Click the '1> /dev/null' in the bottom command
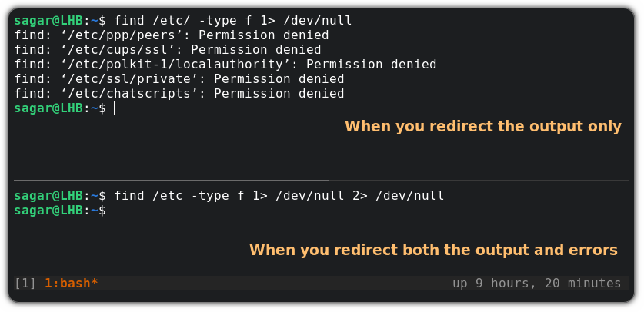The width and height of the screenshot is (644, 312). click(298, 195)
